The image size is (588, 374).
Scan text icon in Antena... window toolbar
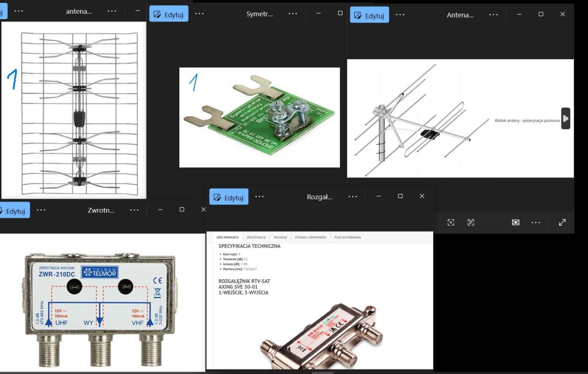coord(471,222)
